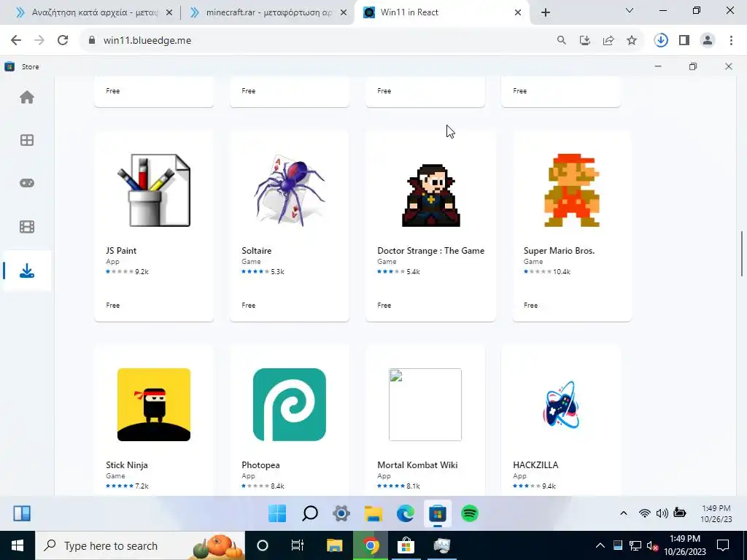Click the 5.4k rating of Doctor Strange
This screenshot has height=560, width=747.
point(399,271)
